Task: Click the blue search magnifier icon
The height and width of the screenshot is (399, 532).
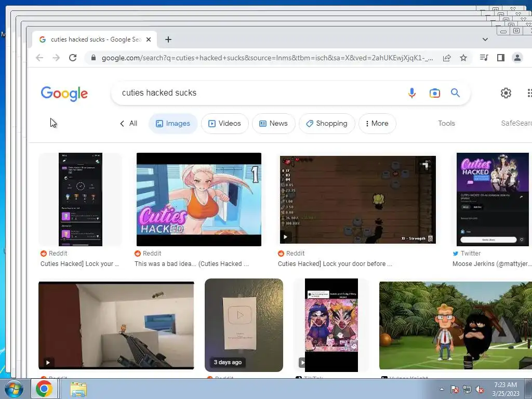Action: (455, 92)
